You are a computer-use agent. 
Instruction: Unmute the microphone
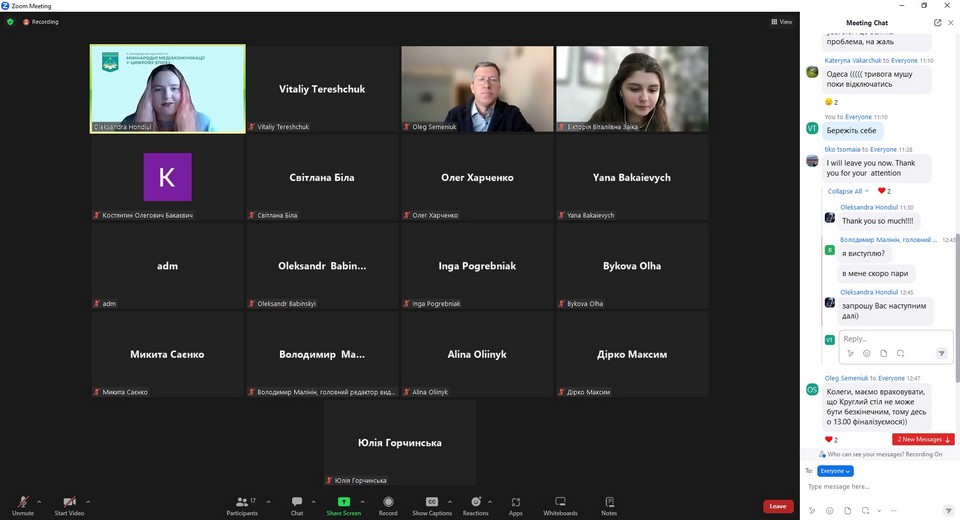22,503
